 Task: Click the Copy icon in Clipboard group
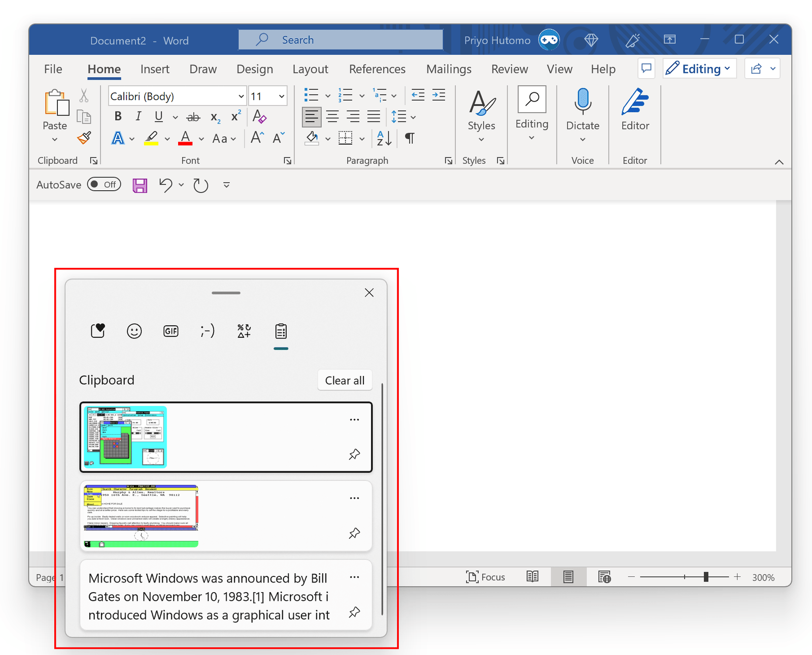[x=84, y=117]
